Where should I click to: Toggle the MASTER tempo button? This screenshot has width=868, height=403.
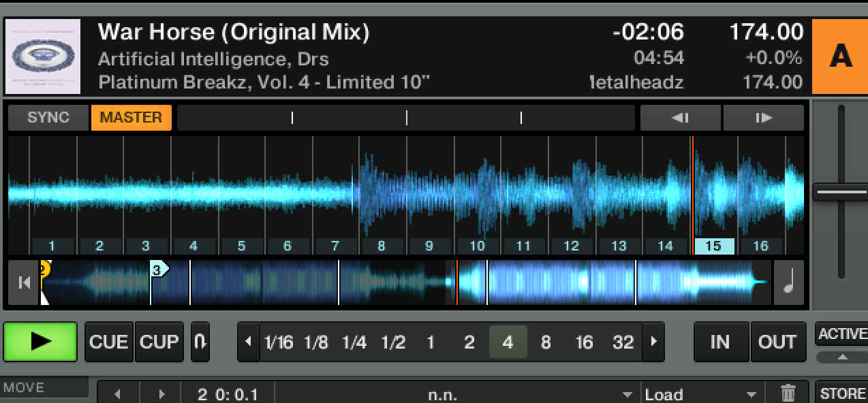click(131, 118)
